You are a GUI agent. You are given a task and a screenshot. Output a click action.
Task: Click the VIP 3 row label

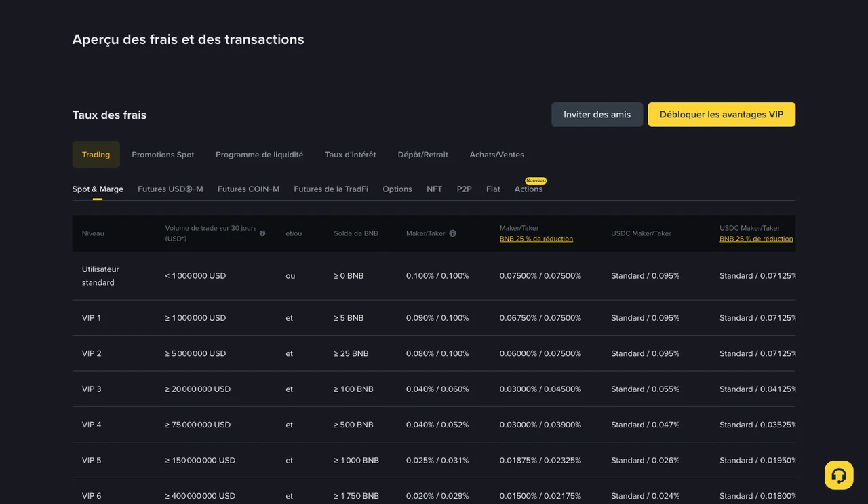tap(92, 389)
